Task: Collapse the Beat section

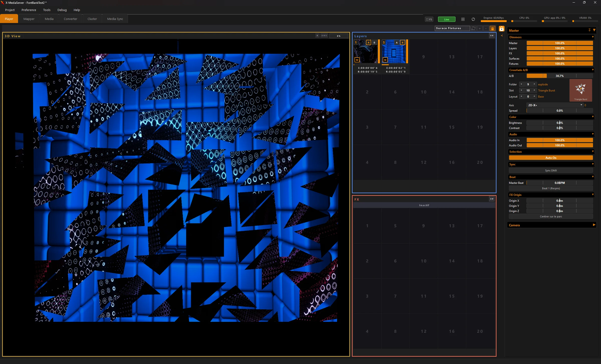Action: click(x=593, y=177)
